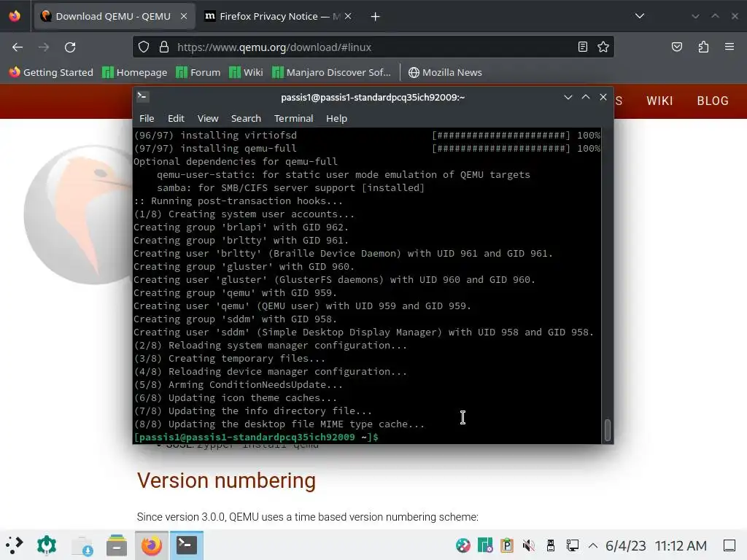
Task: Open the Terminal menu in terminal window
Action: pos(293,119)
